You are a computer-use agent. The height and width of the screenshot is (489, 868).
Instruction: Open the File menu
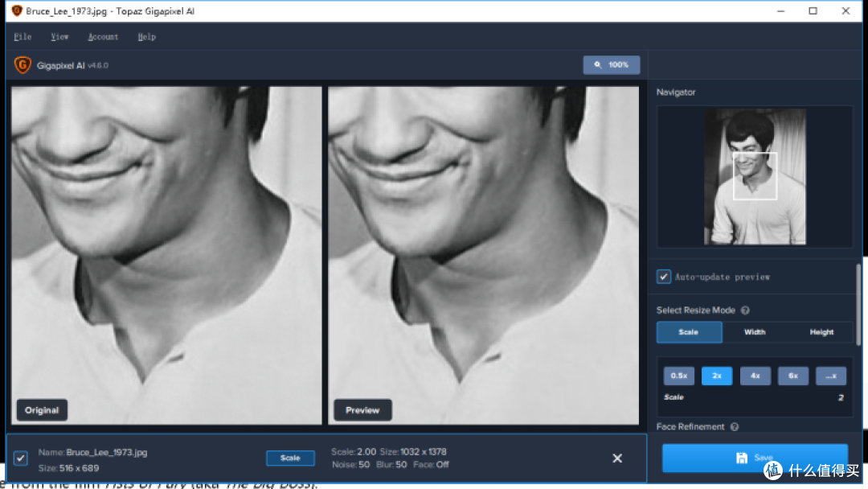(23, 36)
